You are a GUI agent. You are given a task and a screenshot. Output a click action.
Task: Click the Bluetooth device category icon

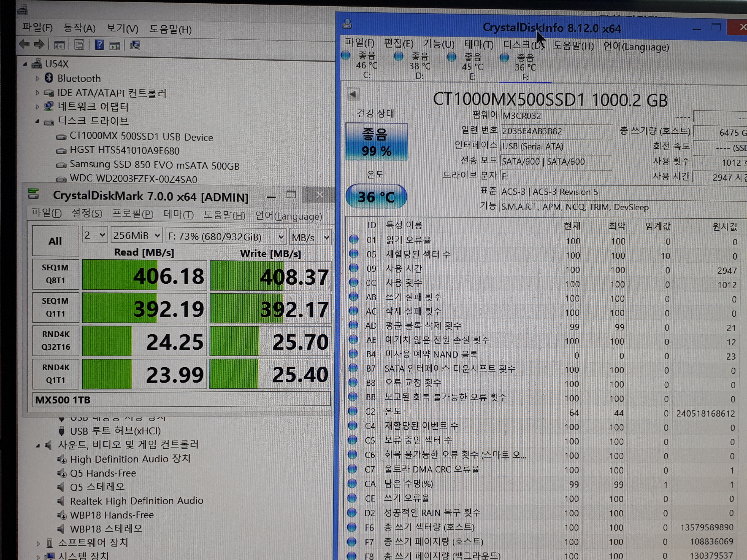[x=49, y=78]
